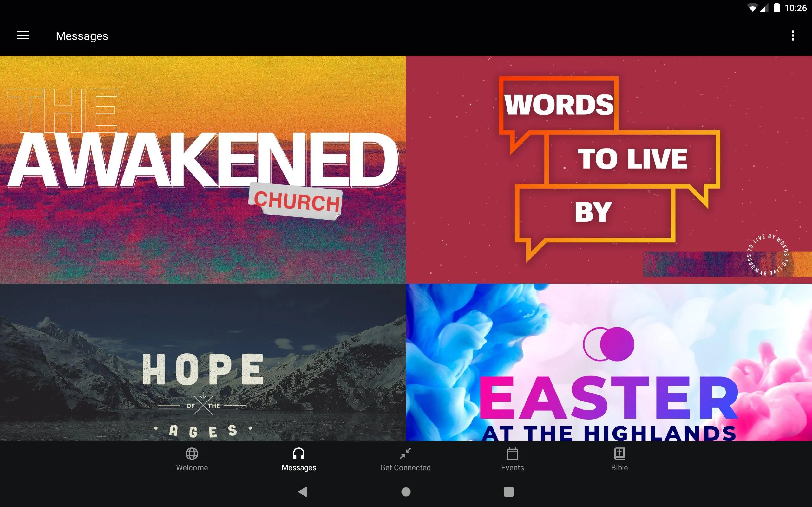This screenshot has height=507, width=812.
Task: Switch to Messages tab label
Action: pos(298,467)
